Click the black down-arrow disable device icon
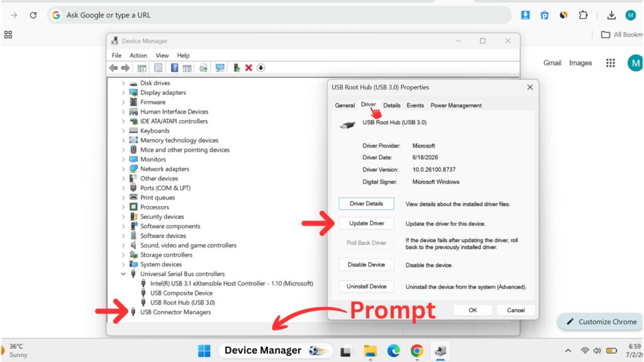 (261, 68)
